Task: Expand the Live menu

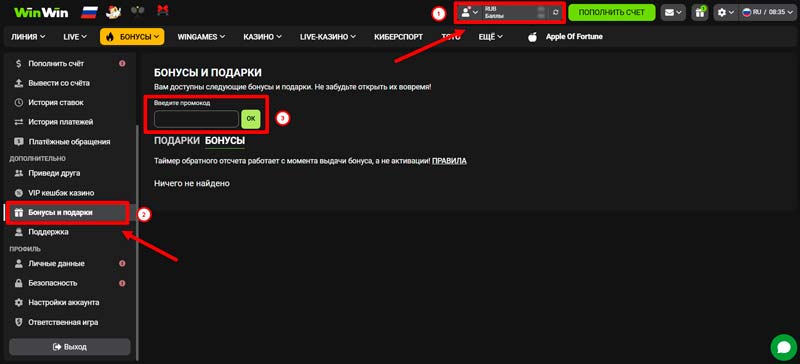Action: pyautogui.click(x=75, y=37)
